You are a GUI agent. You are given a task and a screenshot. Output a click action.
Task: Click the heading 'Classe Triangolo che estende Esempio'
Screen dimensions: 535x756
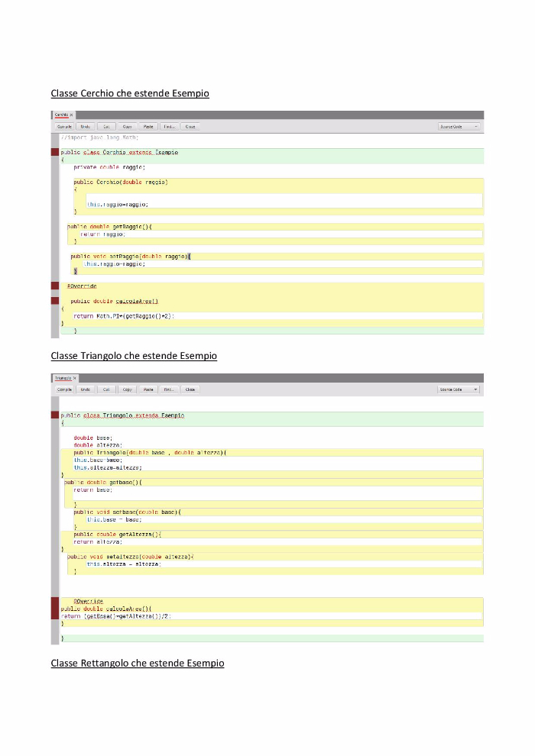(134, 356)
